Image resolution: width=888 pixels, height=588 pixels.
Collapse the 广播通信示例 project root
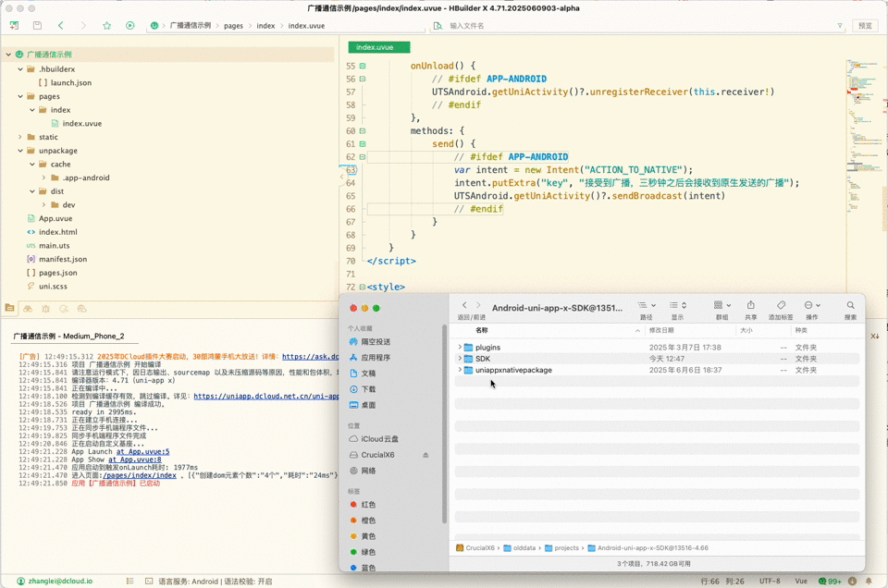8,55
